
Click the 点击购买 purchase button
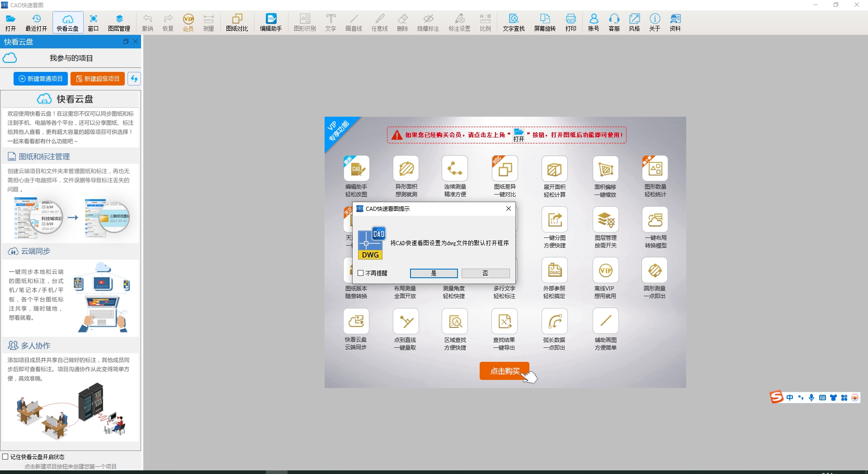click(505, 371)
